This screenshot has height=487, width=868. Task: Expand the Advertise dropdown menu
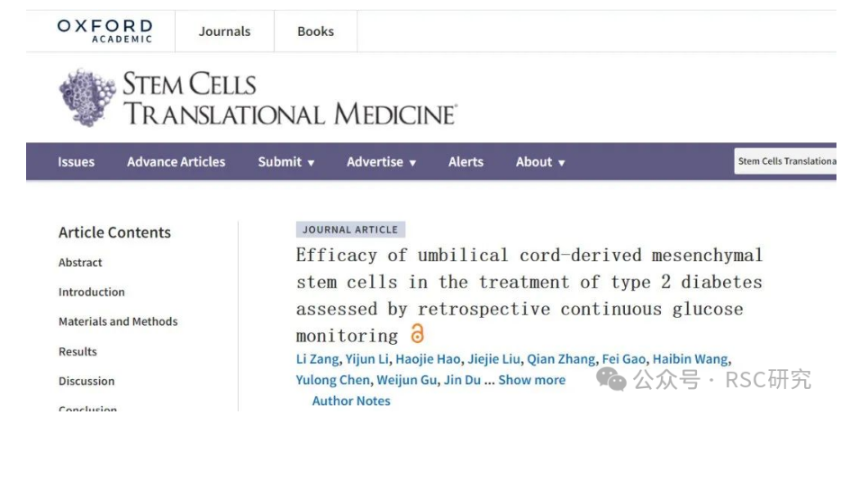click(x=382, y=162)
